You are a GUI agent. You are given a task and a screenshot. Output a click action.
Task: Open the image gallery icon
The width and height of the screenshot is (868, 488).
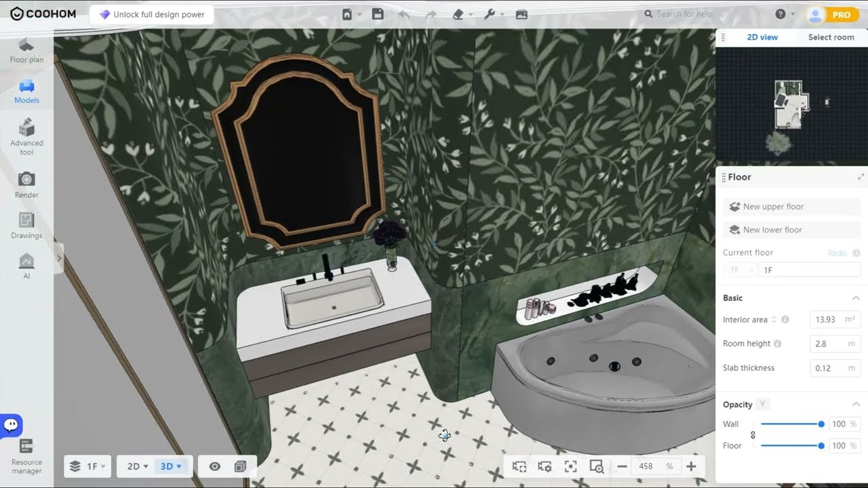[x=521, y=14]
